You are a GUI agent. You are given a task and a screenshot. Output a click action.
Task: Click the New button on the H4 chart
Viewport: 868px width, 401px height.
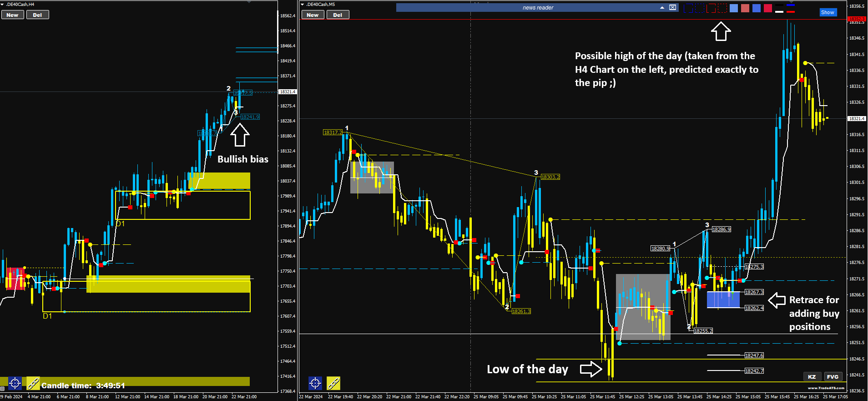(x=12, y=15)
